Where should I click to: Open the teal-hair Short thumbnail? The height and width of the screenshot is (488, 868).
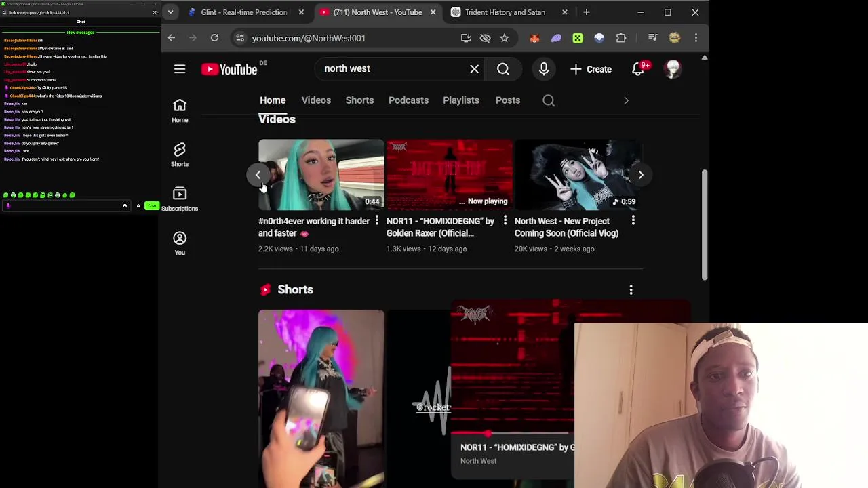point(321,399)
